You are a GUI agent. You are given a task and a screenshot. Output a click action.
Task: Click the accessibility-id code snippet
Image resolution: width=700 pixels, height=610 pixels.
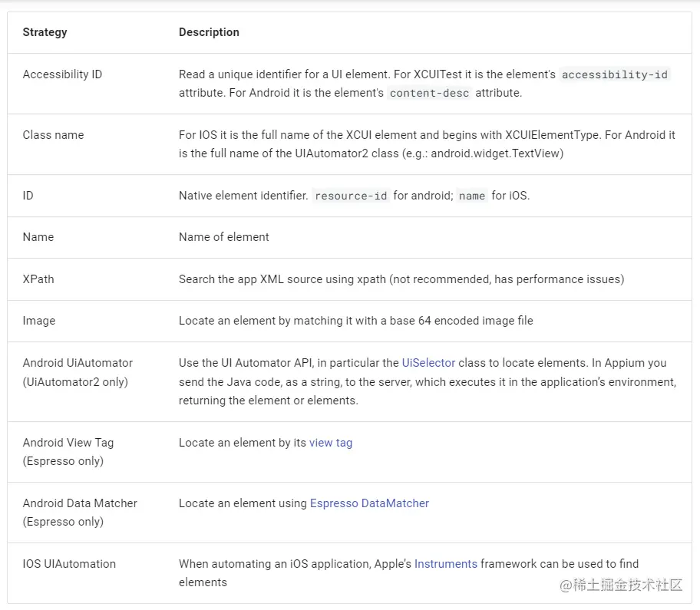[614, 74]
